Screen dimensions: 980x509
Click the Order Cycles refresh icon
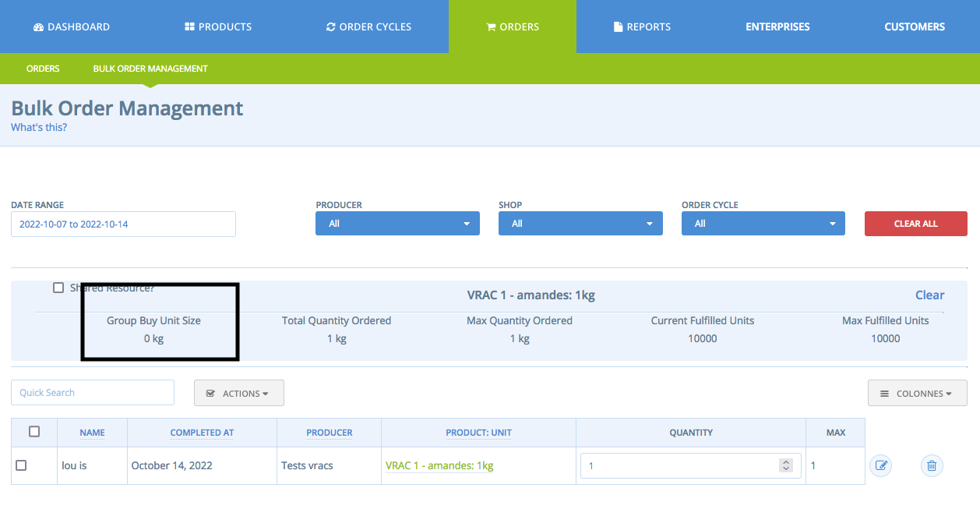coord(330,26)
